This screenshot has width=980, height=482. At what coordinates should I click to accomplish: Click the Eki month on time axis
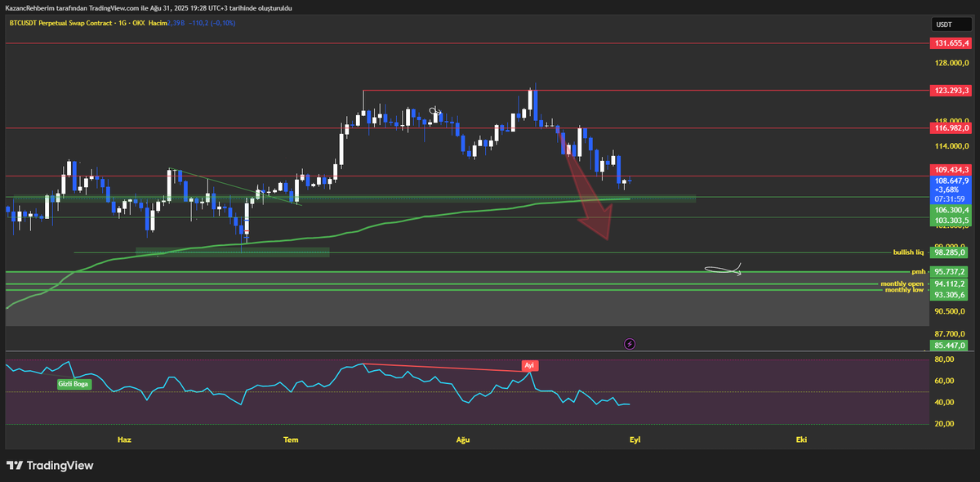coord(801,440)
